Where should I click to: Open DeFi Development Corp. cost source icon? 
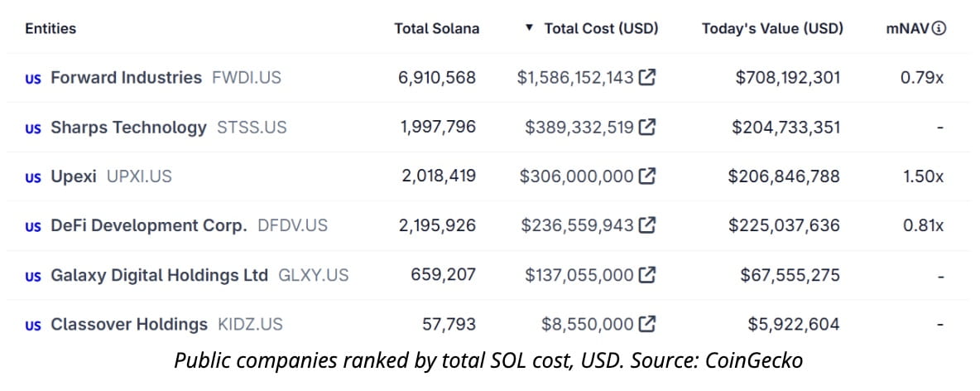647,225
